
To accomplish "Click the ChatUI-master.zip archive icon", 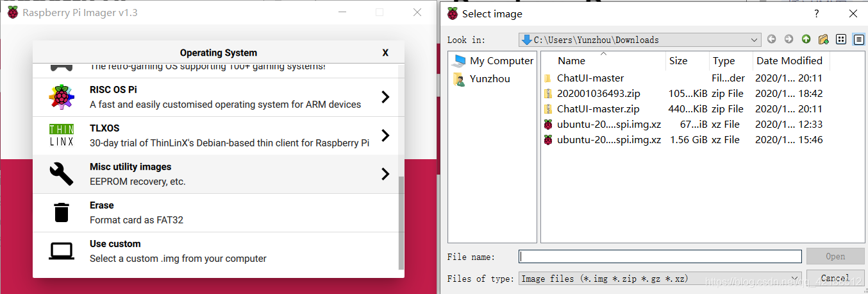I will [x=548, y=109].
